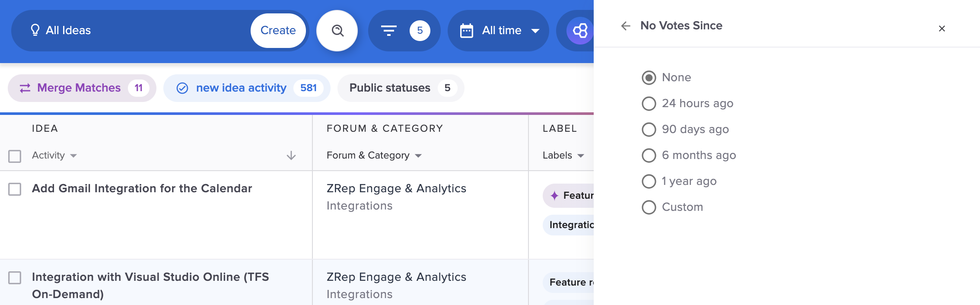980x305 pixels.
Task: Click the purple AI assistant icon
Action: 579,31
